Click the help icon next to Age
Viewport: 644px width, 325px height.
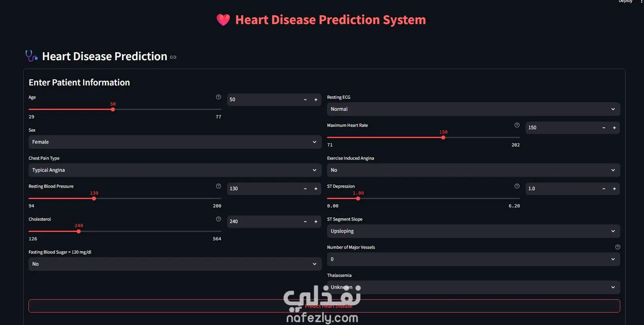[218, 97]
